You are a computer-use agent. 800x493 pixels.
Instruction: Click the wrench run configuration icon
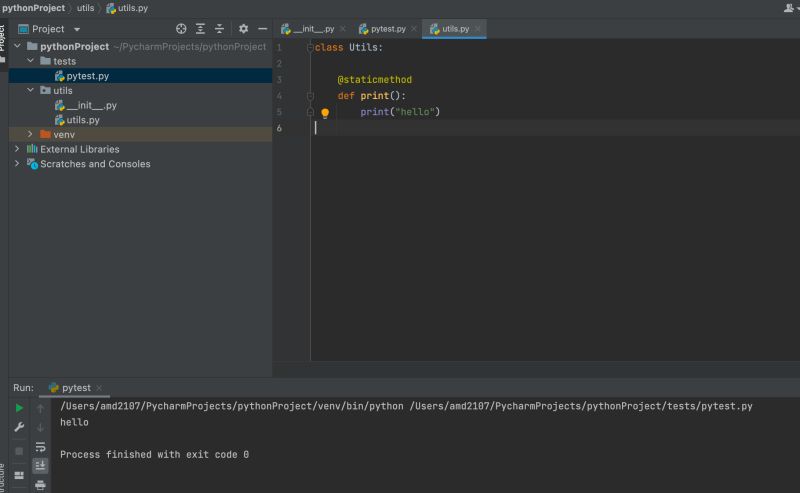pyautogui.click(x=19, y=427)
